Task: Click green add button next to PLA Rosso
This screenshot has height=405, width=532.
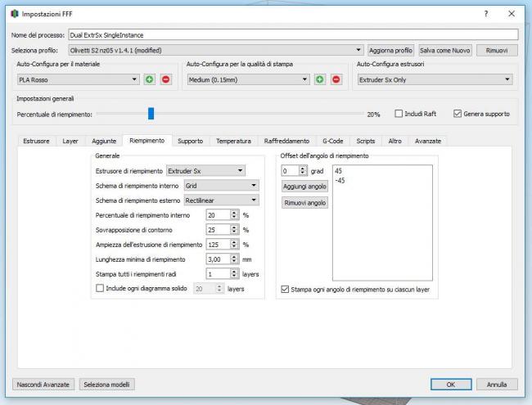Action: pos(149,79)
